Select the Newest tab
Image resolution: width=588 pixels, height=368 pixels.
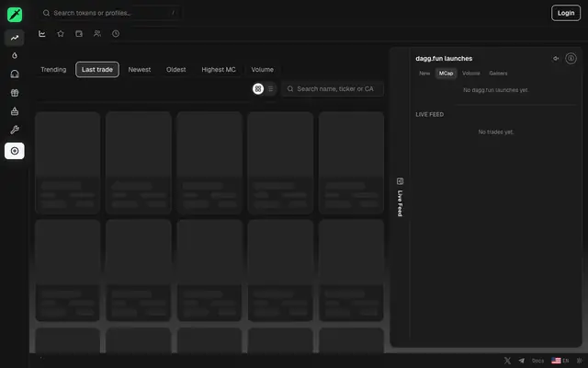[140, 70]
